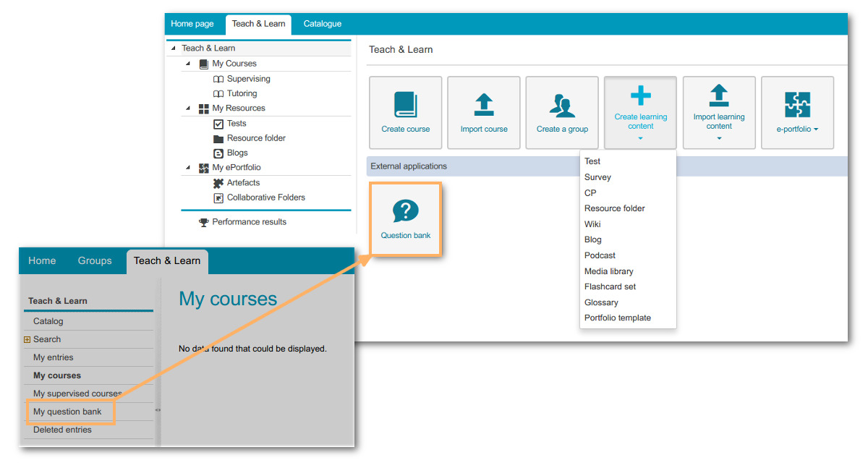Click Deleted entries in sidebar

(x=62, y=430)
